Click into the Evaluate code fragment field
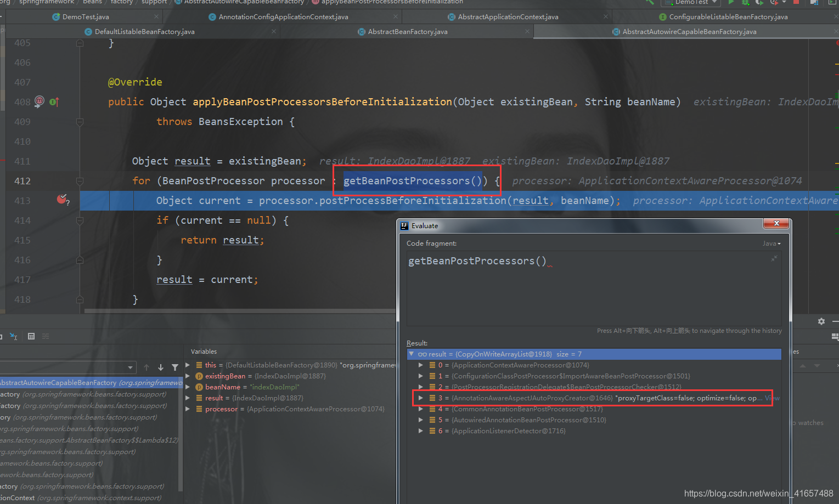 pos(594,288)
